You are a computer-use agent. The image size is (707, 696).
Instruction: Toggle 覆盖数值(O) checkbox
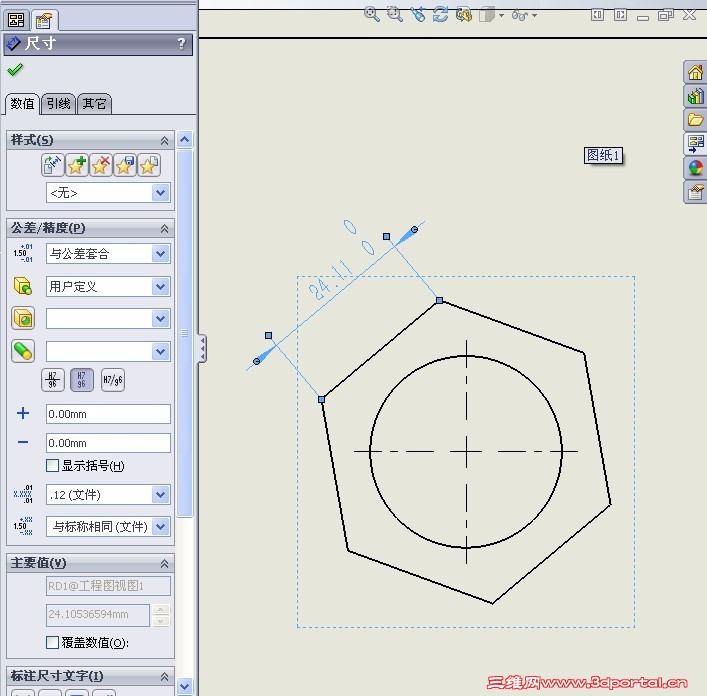(x=52, y=642)
